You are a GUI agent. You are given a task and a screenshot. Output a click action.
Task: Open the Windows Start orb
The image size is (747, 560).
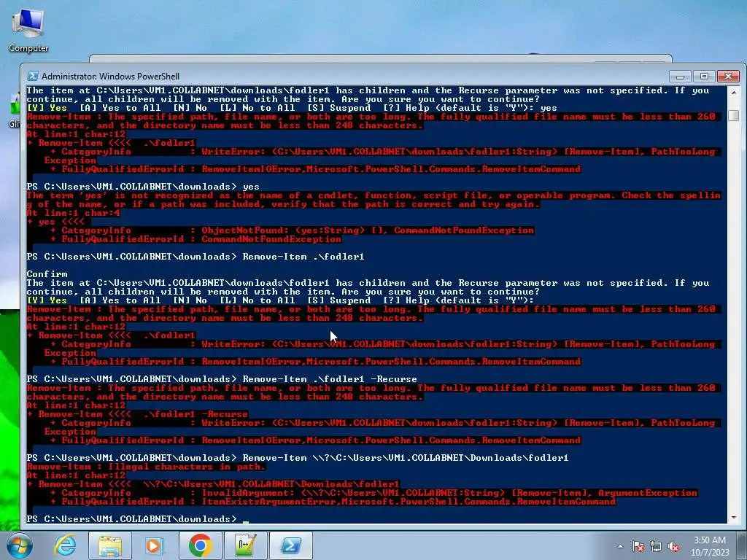[x=20, y=545]
